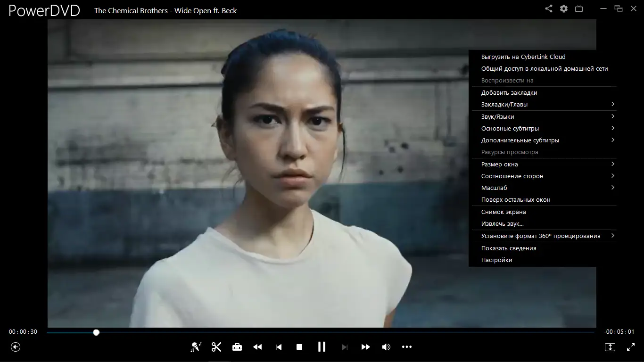Click the elapsed time 00 : 00 : 30
The width and height of the screenshot is (644, 362).
click(x=23, y=332)
